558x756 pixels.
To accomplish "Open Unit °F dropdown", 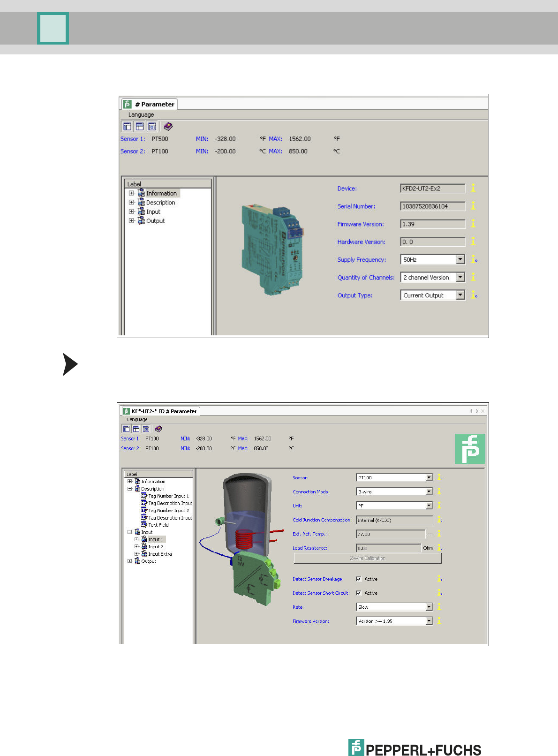I will [x=429, y=506].
